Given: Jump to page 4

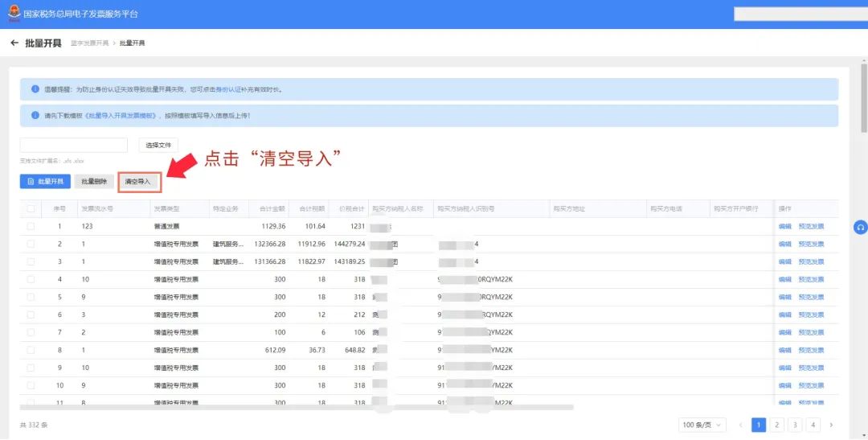Looking at the screenshot, I should coord(813,425).
